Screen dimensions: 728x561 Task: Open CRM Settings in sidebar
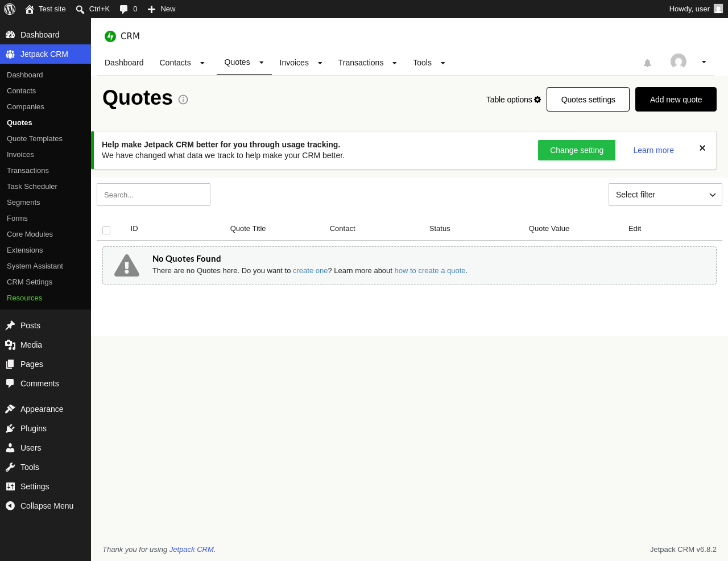(x=30, y=282)
